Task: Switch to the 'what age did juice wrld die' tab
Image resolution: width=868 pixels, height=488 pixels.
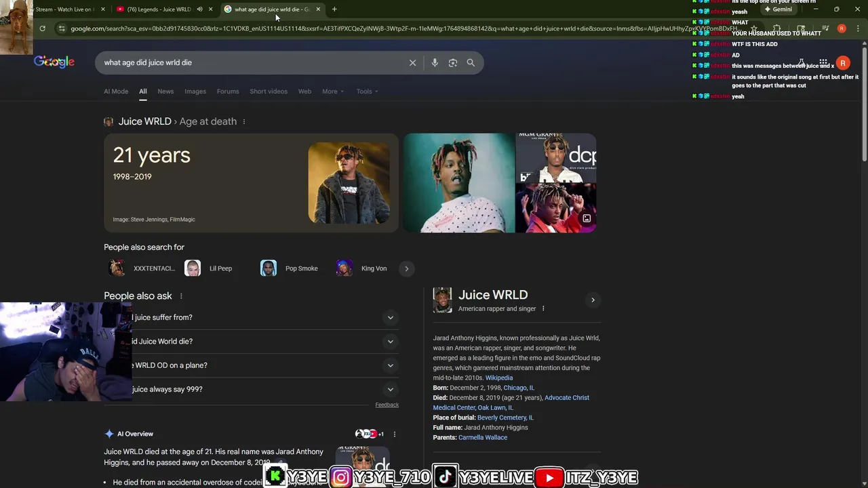Action: (271, 9)
